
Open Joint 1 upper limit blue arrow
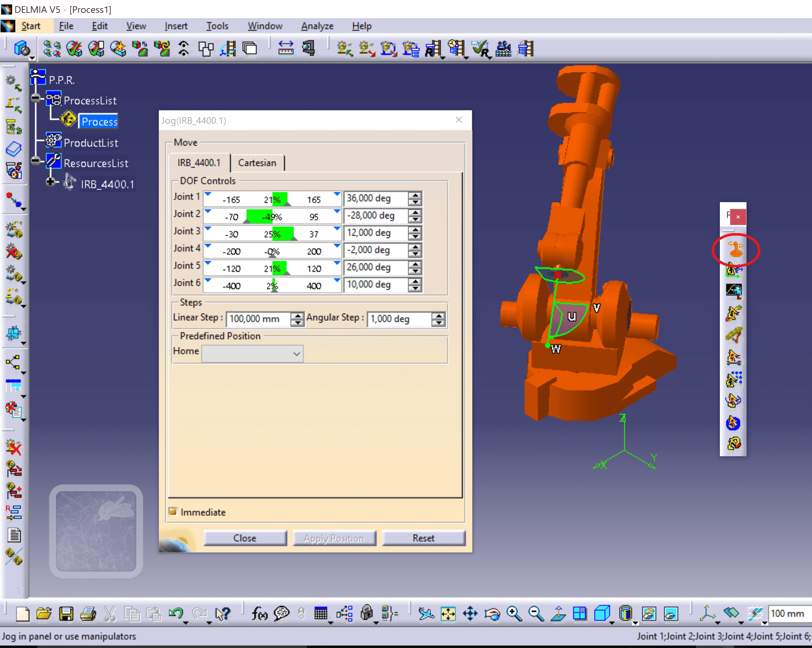pos(337,195)
